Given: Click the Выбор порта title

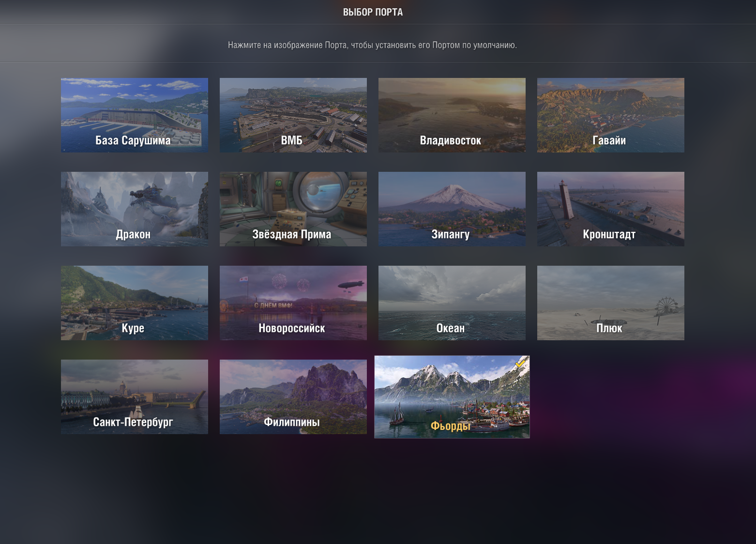Looking at the screenshot, I should pos(373,12).
